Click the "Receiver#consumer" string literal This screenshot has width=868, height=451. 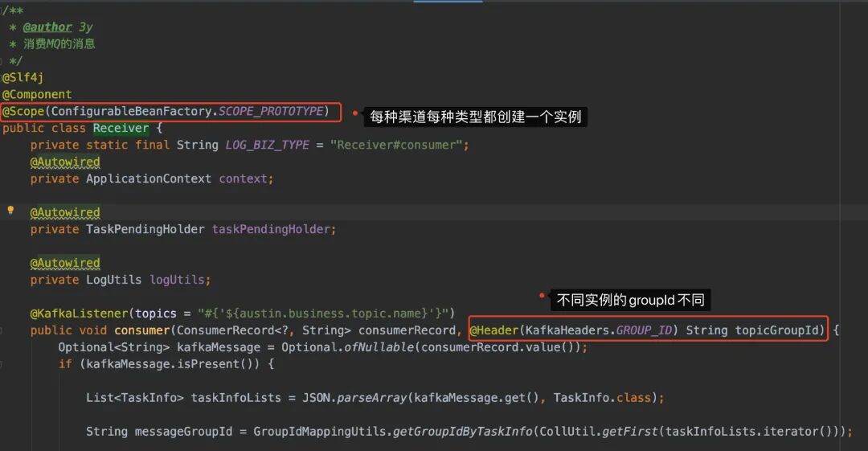pyautogui.click(x=395, y=146)
